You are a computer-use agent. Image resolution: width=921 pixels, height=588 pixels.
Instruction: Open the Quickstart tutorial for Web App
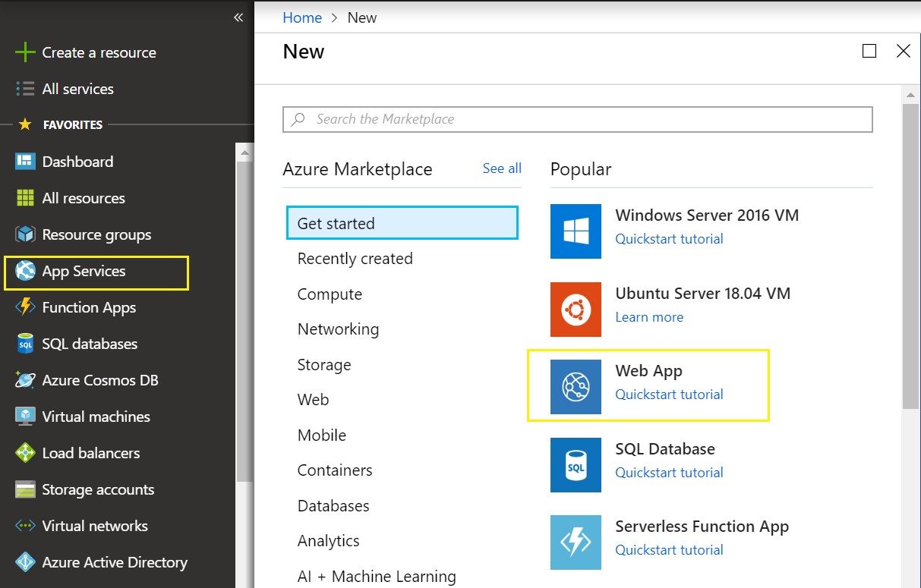669,394
